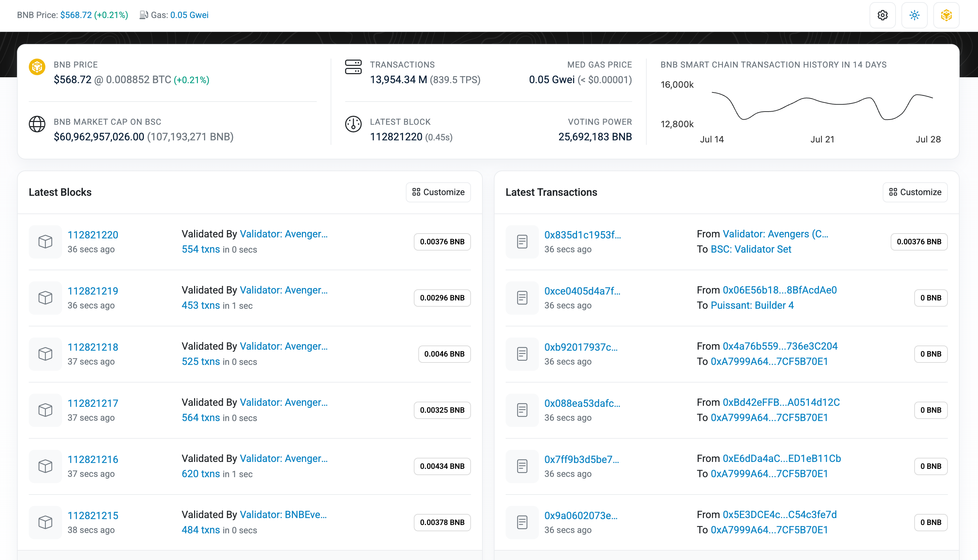The image size is (978, 560).
Task: Open Puissant: Builder 4 address
Action: click(752, 305)
